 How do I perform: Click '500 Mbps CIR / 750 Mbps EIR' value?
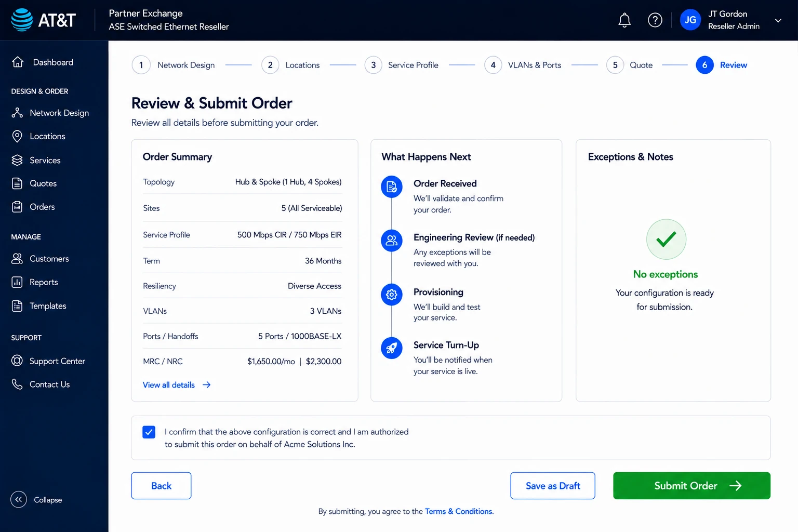tap(289, 235)
